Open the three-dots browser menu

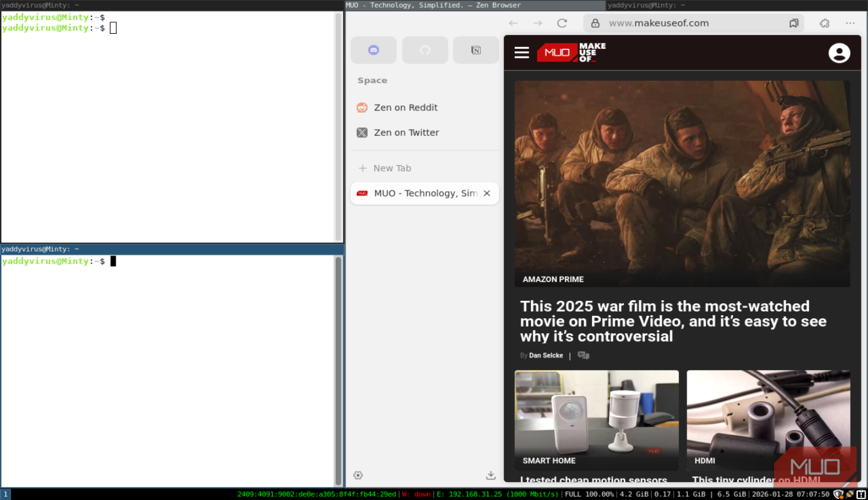(x=850, y=23)
